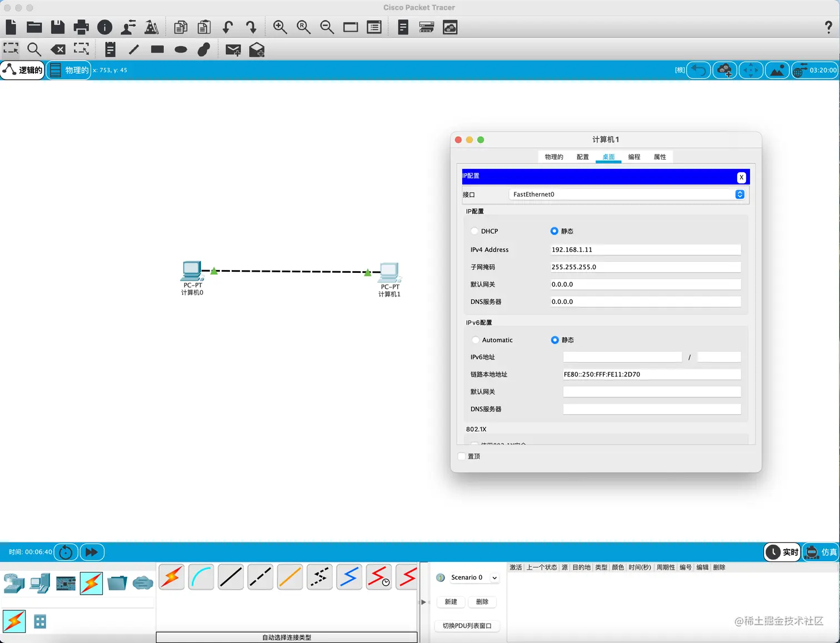Zoom in on workspace
This screenshot has width=840, height=643.
click(x=280, y=27)
